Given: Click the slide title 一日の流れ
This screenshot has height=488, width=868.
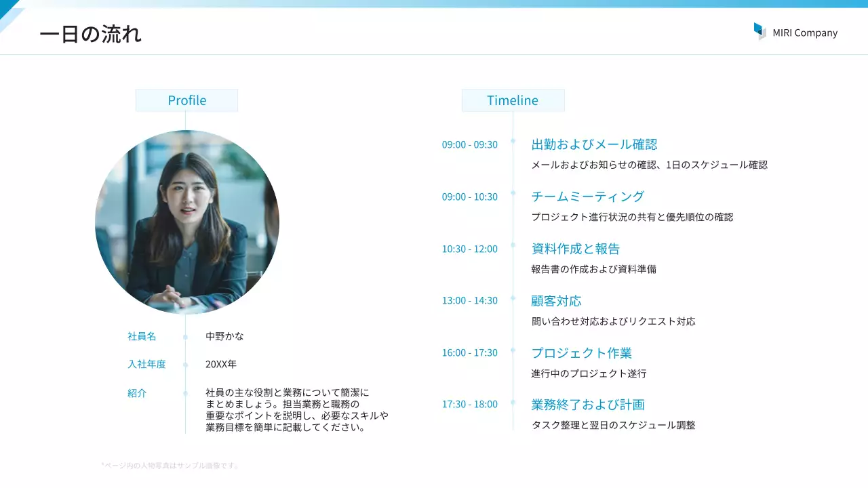Looking at the screenshot, I should [x=90, y=34].
